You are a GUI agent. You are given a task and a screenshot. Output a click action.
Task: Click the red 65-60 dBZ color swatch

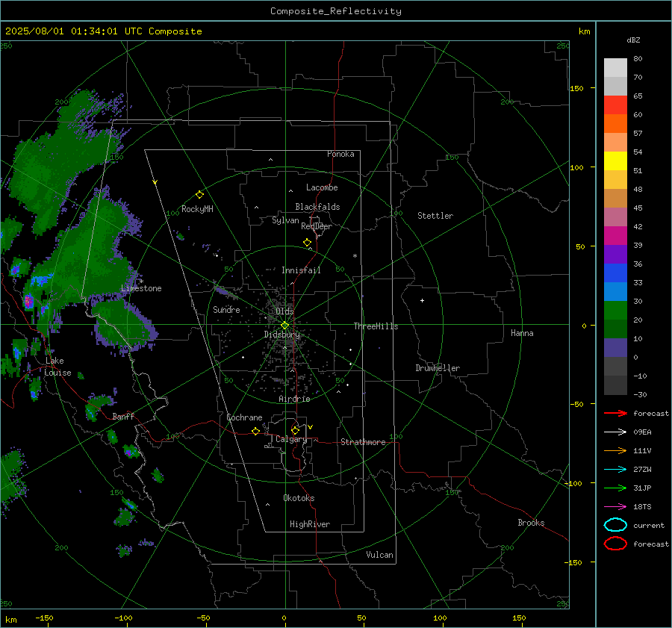[615, 105]
